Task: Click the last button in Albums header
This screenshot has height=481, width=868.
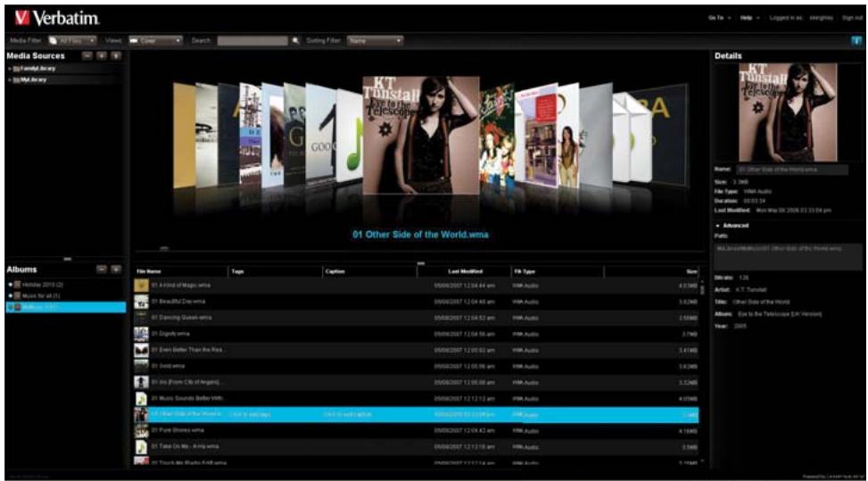Action: tap(116, 269)
